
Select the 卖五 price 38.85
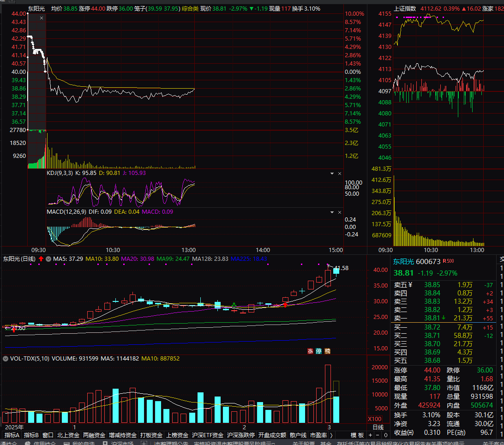432,285
